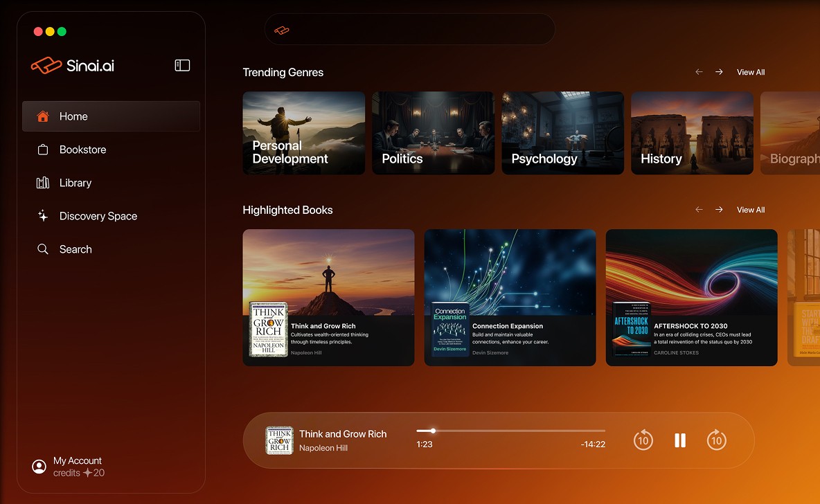This screenshot has height=504, width=820.
Task: Open the AFTERSHOCK TO 2030 book card
Action: pyautogui.click(x=691, y=298)
